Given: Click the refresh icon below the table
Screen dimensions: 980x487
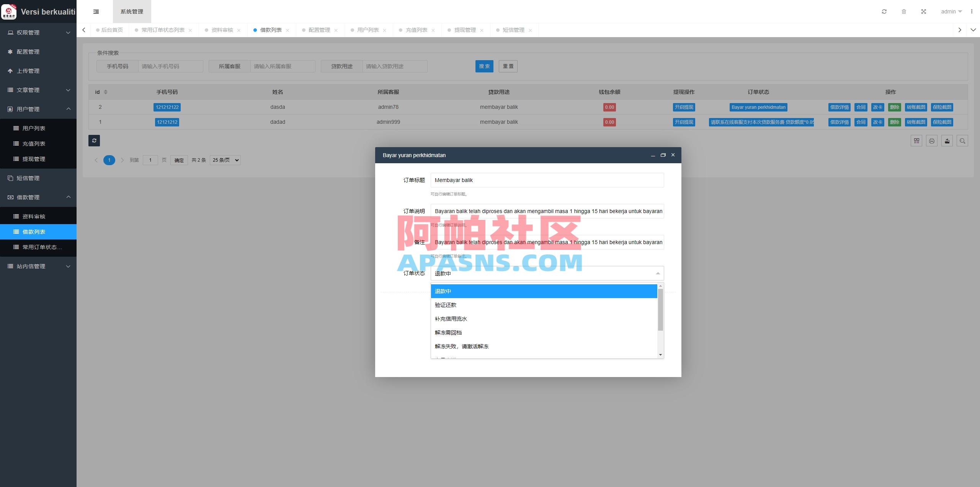Looking at the screenshot, I should (x=94, y=141).
